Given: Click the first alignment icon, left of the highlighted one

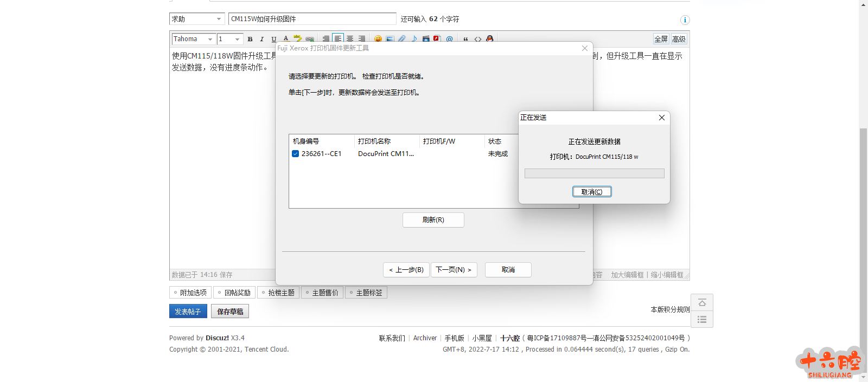Looking at the screenshot, I should [326, 39].
